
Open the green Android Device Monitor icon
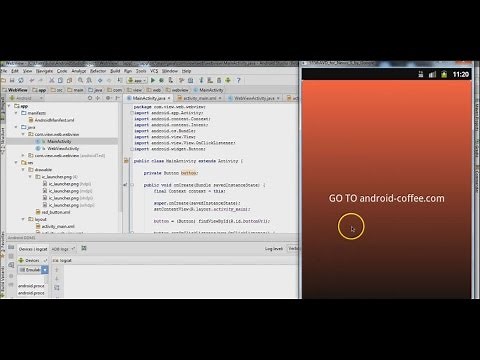[x=228, y=80]
